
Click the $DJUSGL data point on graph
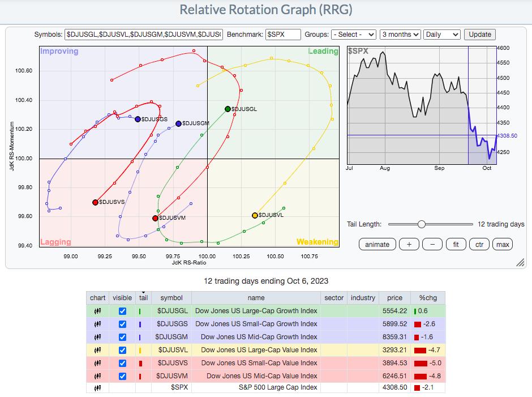click(228, 109)
